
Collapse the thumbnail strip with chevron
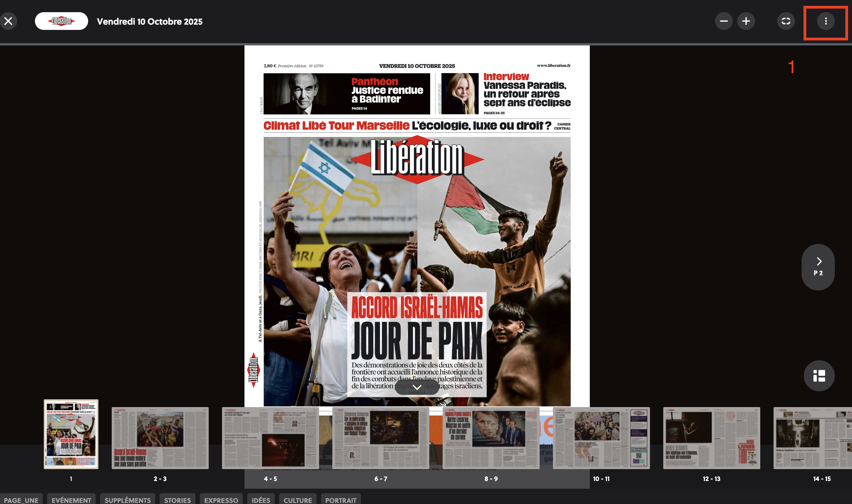[417, 387]
